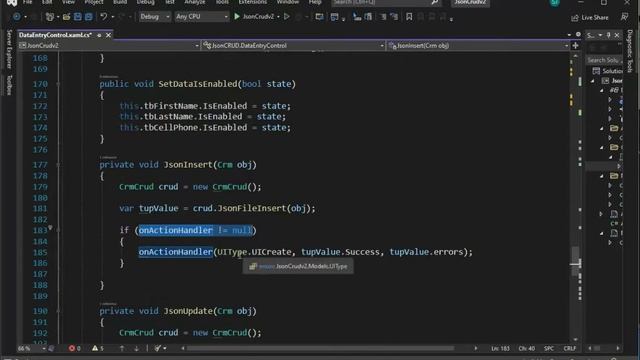Click the Ln: 183 line indicator
This screenshot has height=360, width=640.
[x=500, y=348]
